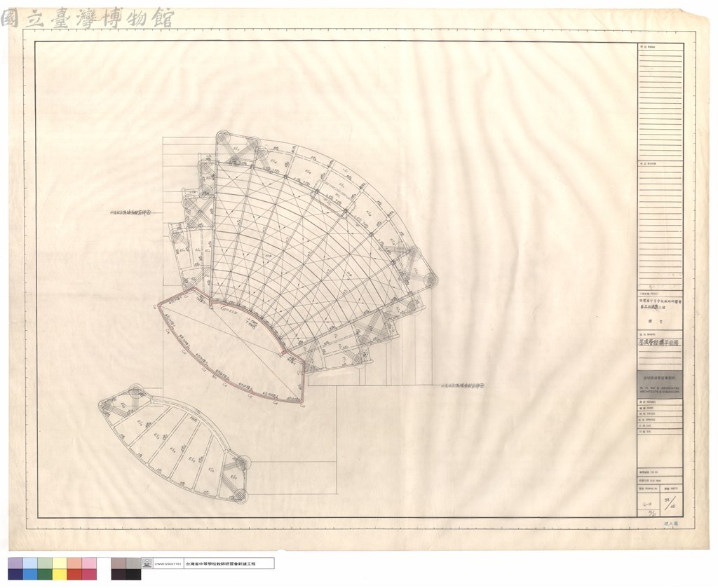Click the Chinese project title caption below drawing
The image size is (718, 588).
pyautogui.click(x=221, y=564)
